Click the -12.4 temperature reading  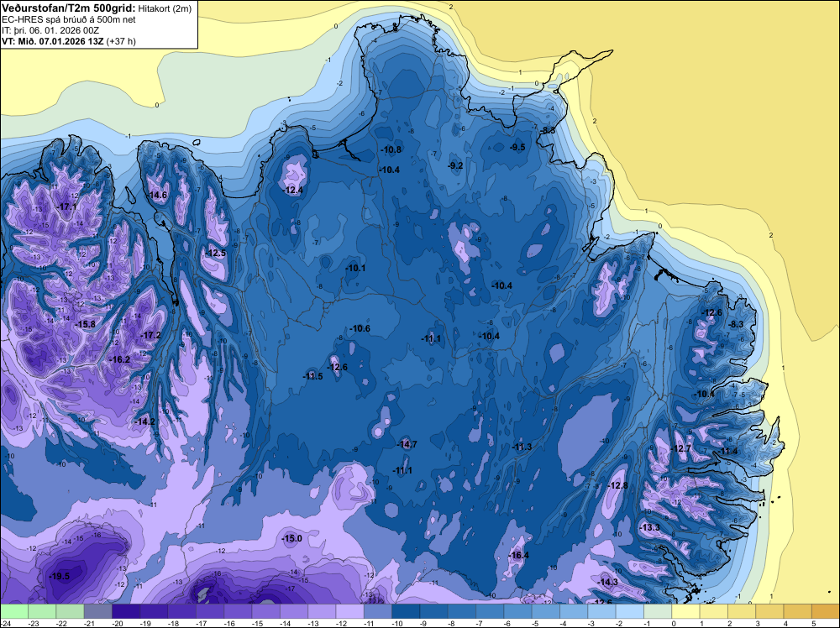pyautogui.click(x=293, y=190)
